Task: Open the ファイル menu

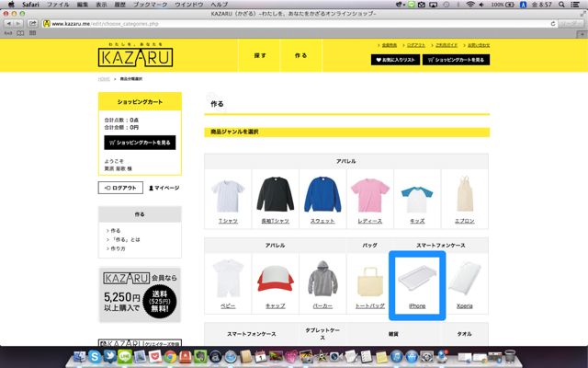Action: pos(58,5)
